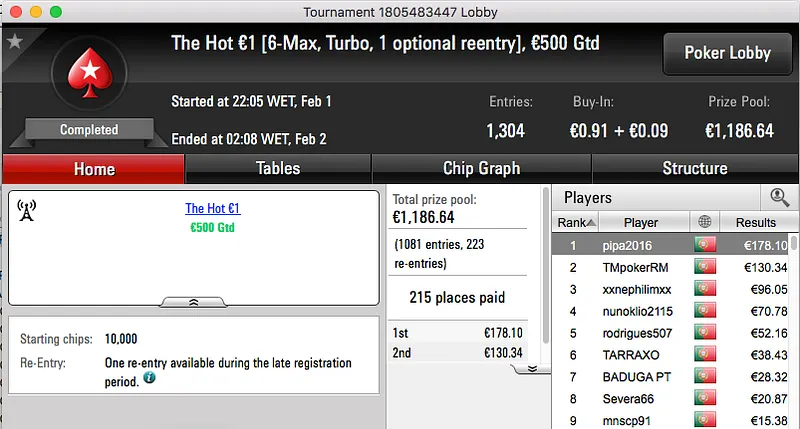Open the player search magnifier
The width and height of the screenshot is (800, 429).
[x=779, y=197]
